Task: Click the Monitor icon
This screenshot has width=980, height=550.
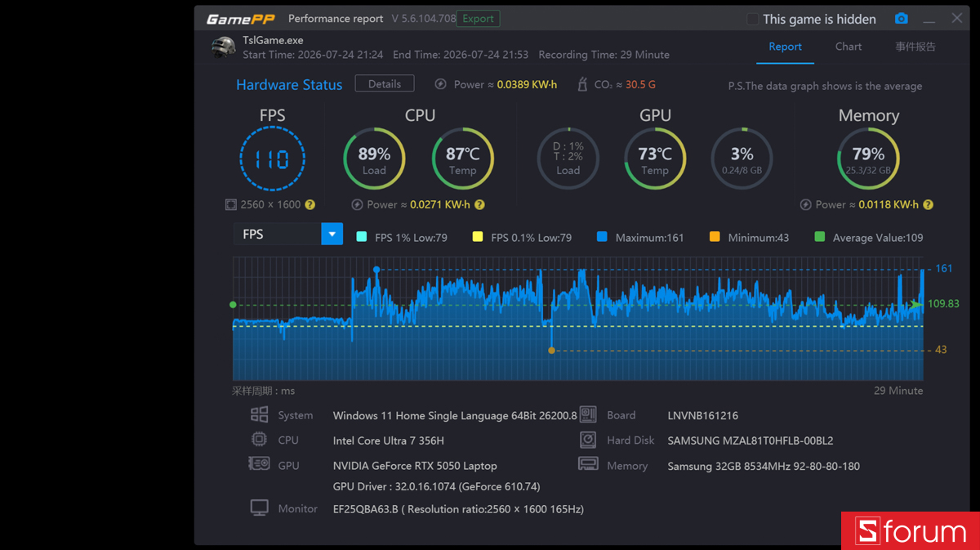Action: (x=259, y=508)
